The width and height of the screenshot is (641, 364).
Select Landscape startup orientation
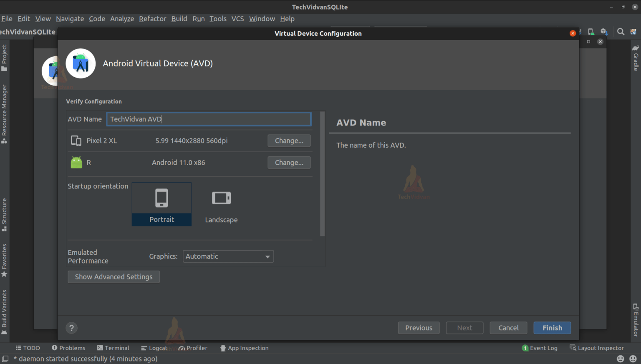click(x=221, y=204)
